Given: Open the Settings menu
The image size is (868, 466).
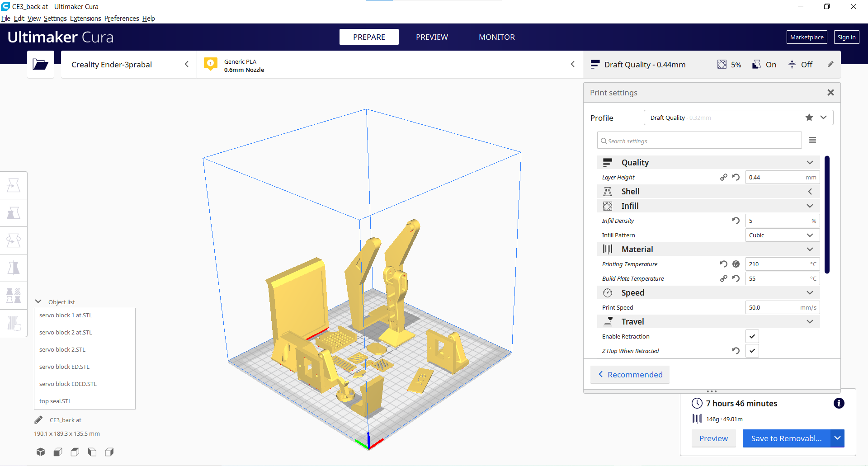Looking at the screenshot, I should pos(55,19).
